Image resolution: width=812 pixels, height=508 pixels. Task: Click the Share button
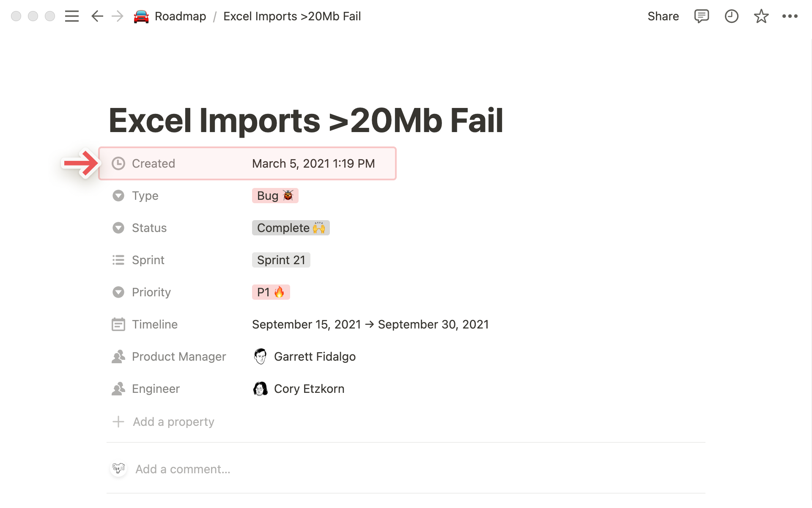pyautogui.click(x=663, y=17)
